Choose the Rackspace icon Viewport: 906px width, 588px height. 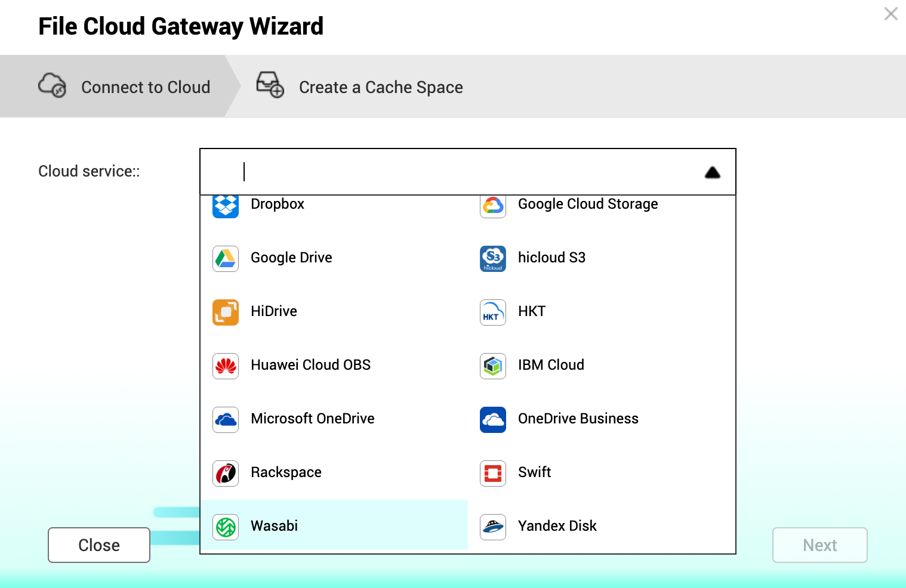tap(226, 474)
